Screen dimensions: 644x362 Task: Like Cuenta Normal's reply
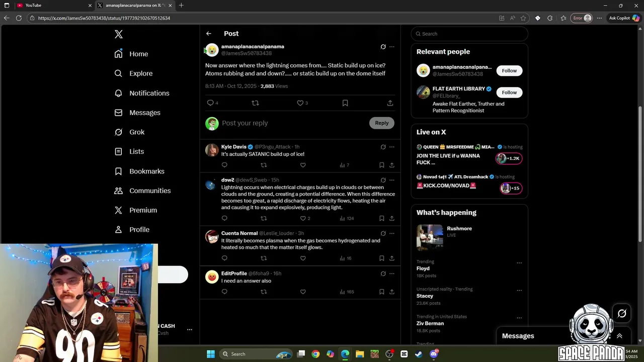303,258
